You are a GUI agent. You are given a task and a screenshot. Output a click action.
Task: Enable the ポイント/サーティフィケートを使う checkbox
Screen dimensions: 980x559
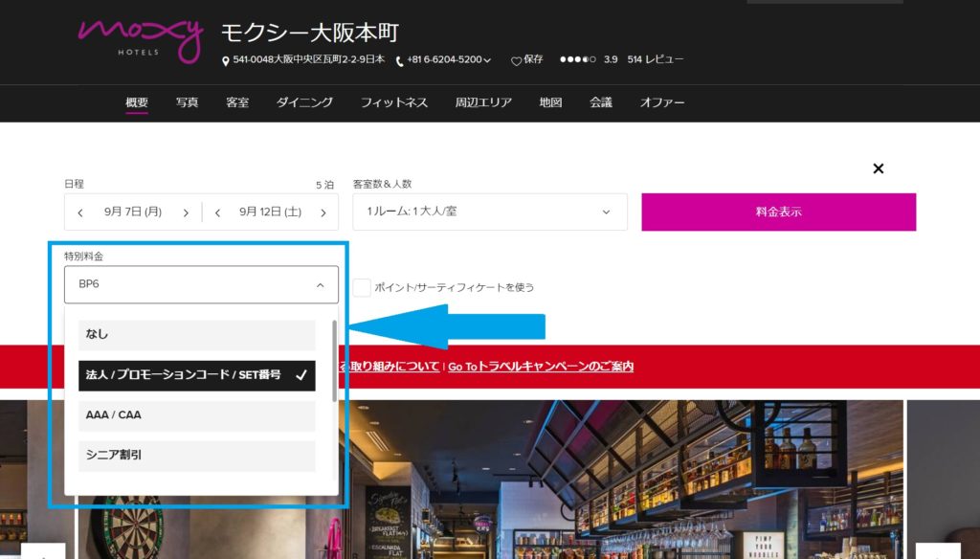[362, 287]
